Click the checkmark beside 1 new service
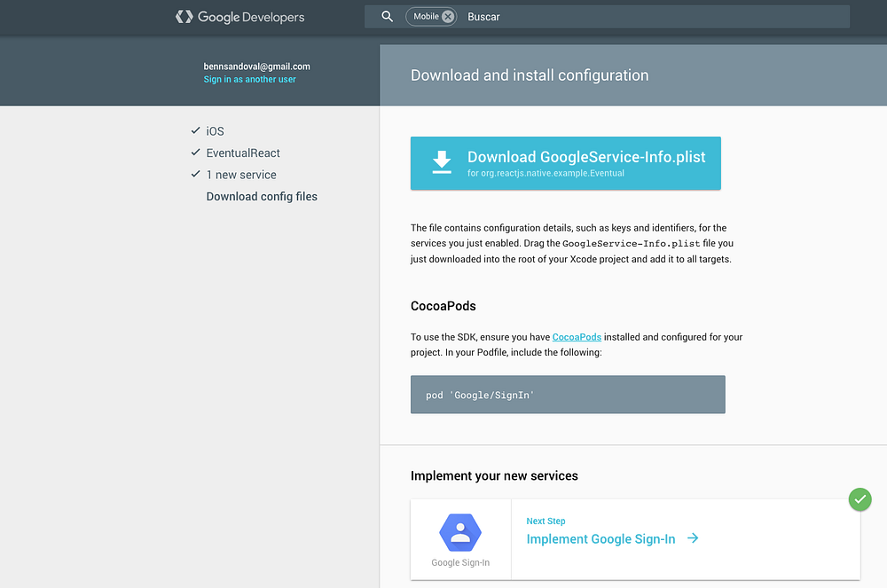The width and height of the screenshot is (887, 588). coord(196,174)
